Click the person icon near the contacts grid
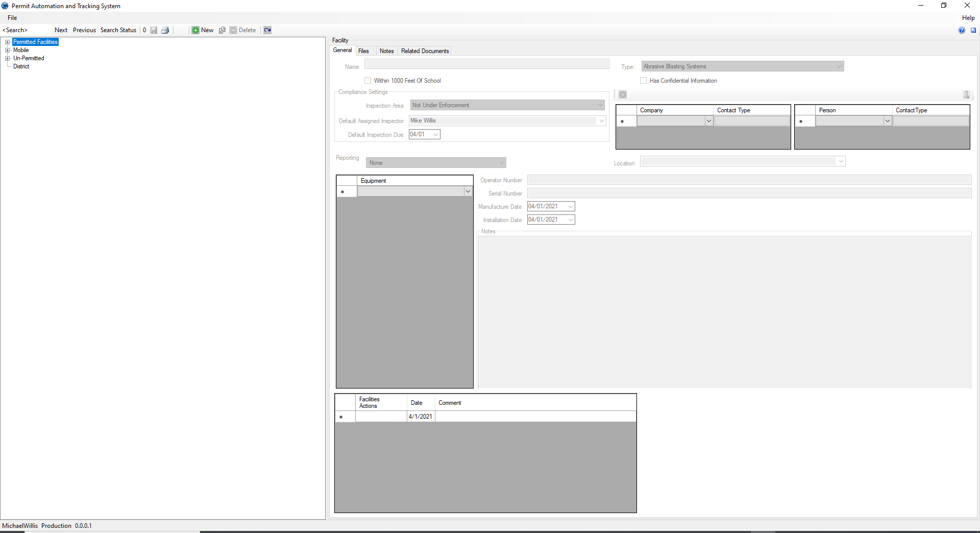 click(966, 94)
